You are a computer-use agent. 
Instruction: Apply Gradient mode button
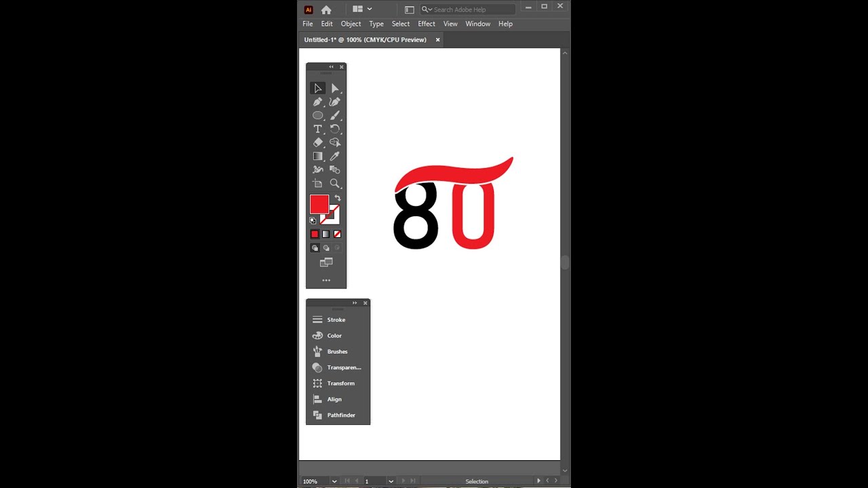tap(325, 234)
